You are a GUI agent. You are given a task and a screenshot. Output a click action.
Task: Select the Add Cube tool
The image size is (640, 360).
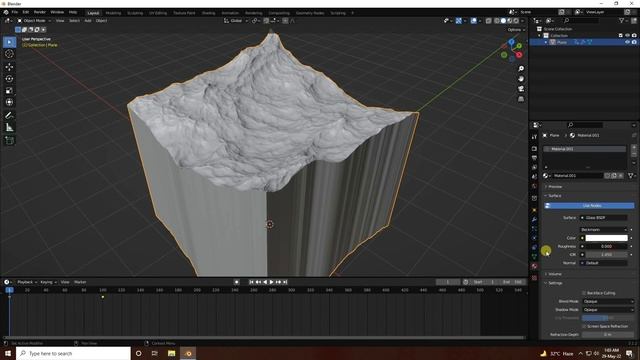tap(9, 140)
